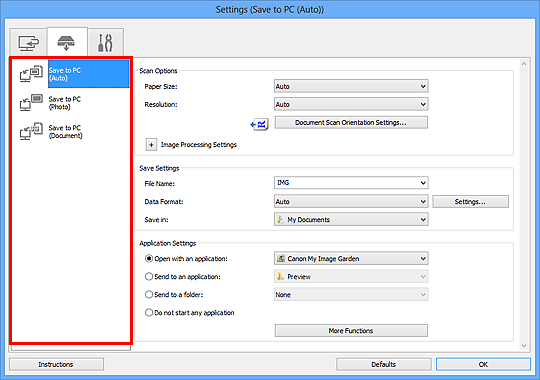
Task: Open the Paper Size dropdown
Action: pos(351,86)
